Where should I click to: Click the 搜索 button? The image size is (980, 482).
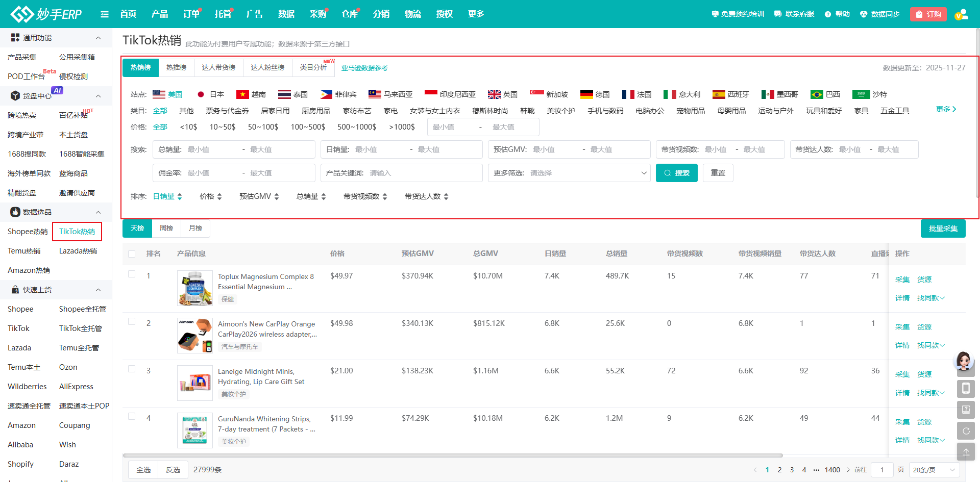(x=676, y=173)
